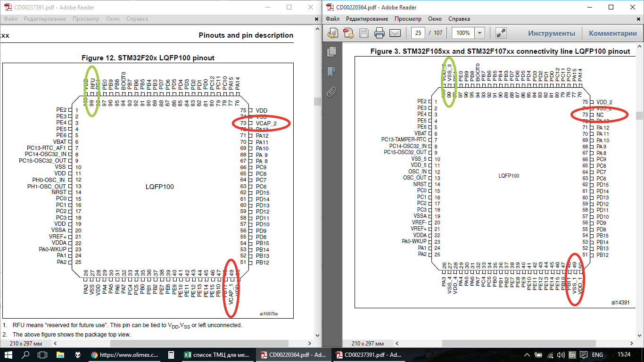Click vertical scrollbar thumb in CD00237391 window
The width and height of the screenshot is (644, 362).
(317, 101)
